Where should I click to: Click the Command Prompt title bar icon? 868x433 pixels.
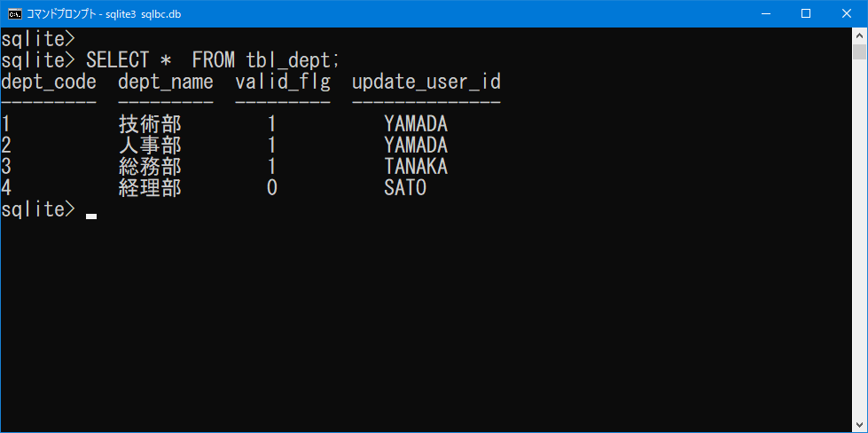click(x=15, y=14)
